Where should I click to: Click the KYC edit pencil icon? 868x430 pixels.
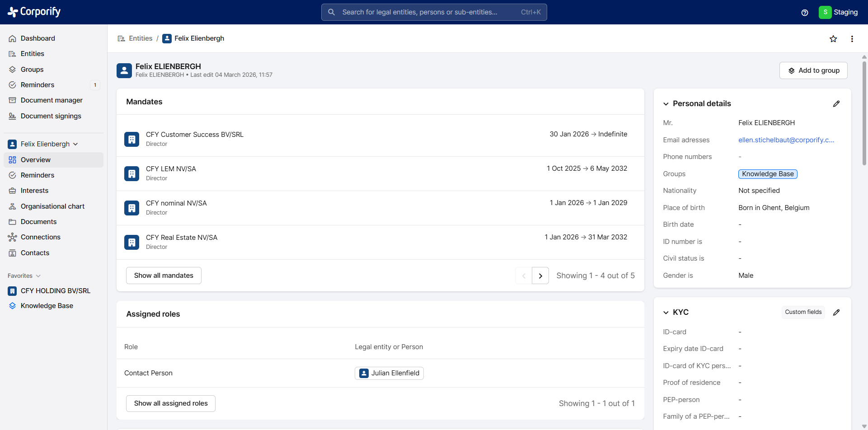click(x=836, y=313)
